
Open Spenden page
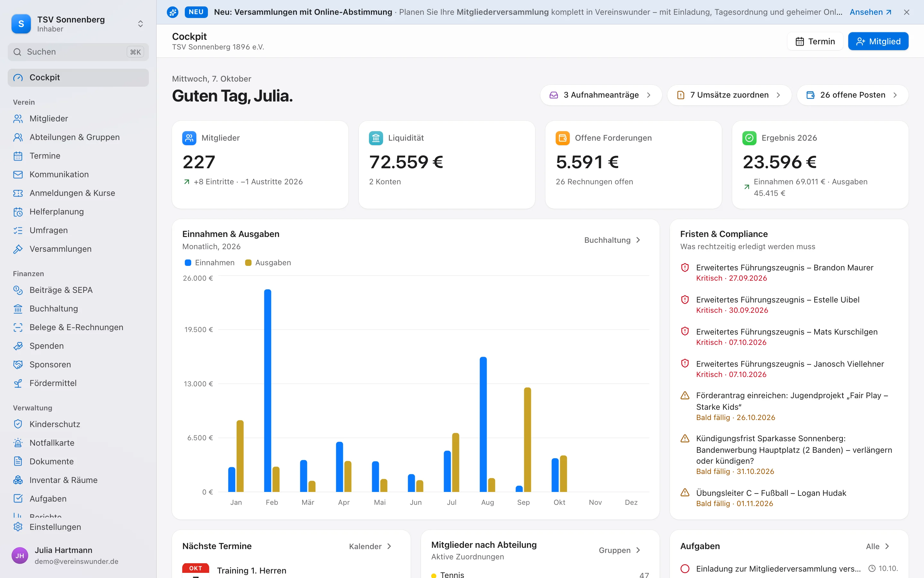pyautogui.click(x=78, y=346)
